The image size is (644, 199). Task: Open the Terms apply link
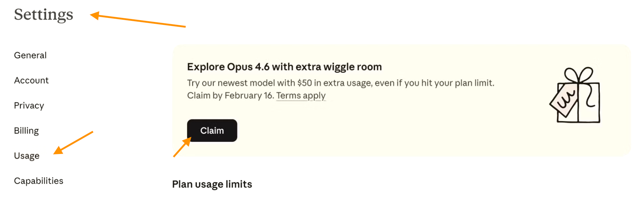pyautogui.click(x=301, y=95)
